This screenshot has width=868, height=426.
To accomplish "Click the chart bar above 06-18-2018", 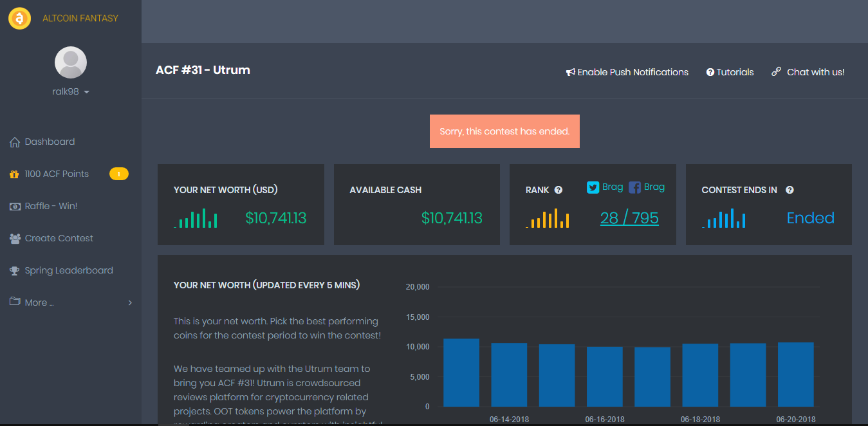I will point(700,375).
